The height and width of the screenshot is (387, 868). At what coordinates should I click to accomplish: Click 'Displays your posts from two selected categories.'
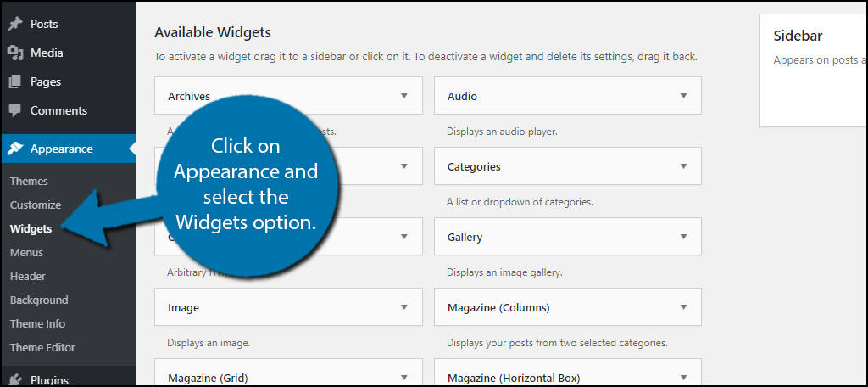click(557, 343)
